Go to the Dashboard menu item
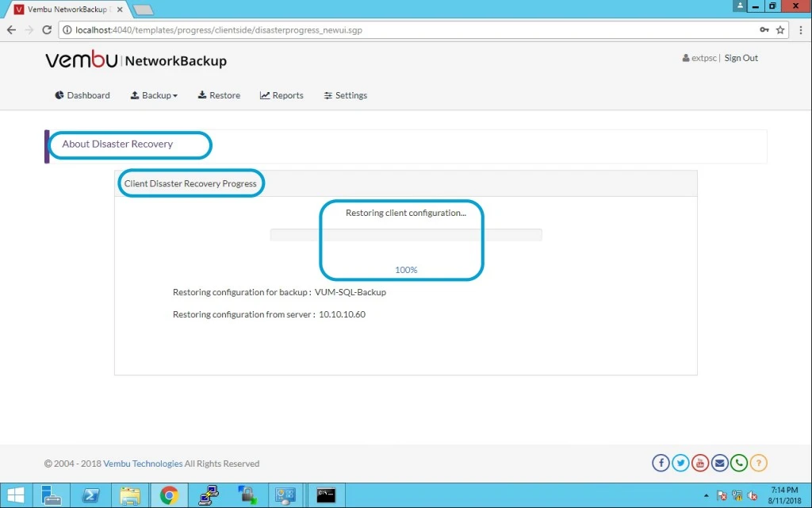The height and width of the screenshot is (508, 812). [82, 95]
